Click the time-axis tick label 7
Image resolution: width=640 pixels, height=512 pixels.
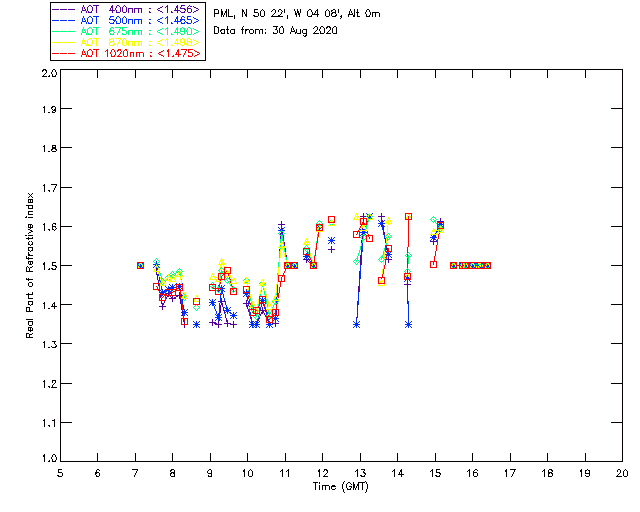point(135,473)
